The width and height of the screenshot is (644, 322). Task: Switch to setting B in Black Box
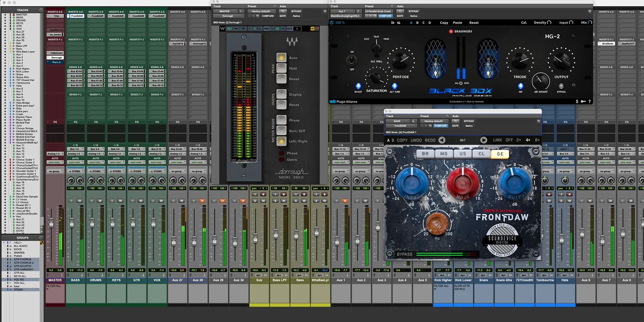[417, 23]
